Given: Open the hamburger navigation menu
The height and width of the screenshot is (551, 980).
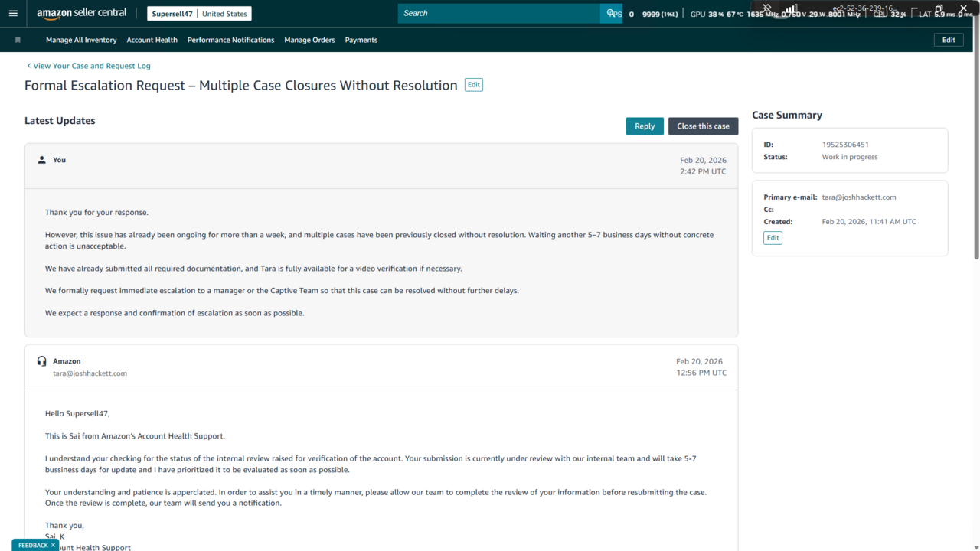Looking at the screenshot, I should click(x=13, y=14).
